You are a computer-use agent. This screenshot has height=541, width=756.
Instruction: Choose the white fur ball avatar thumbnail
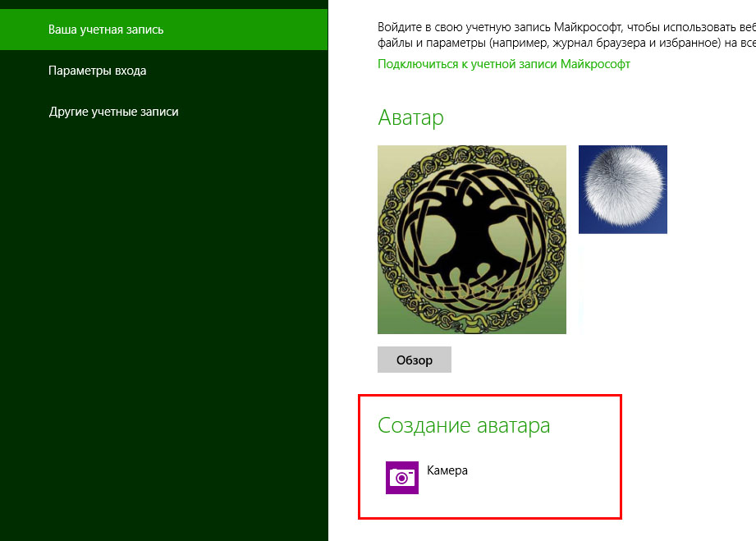622,190
